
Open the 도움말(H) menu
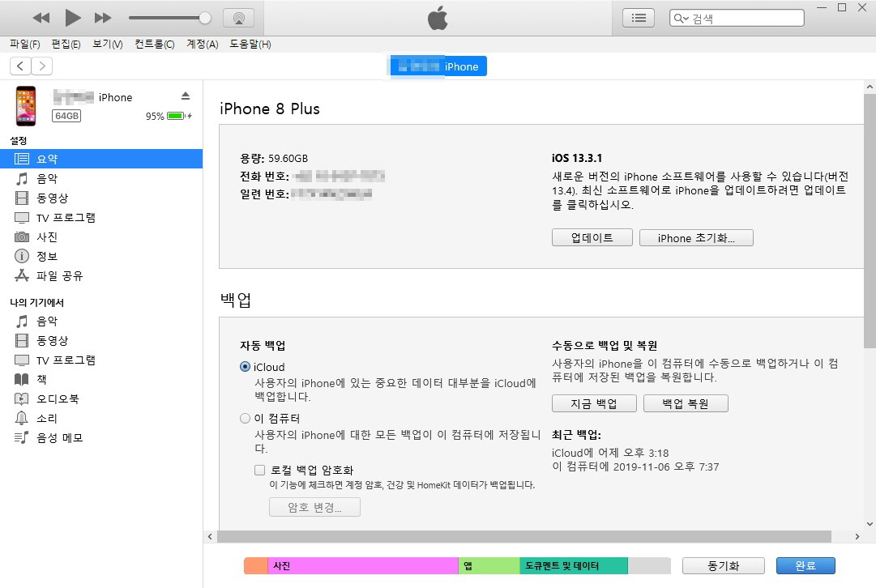coord(250,44)
